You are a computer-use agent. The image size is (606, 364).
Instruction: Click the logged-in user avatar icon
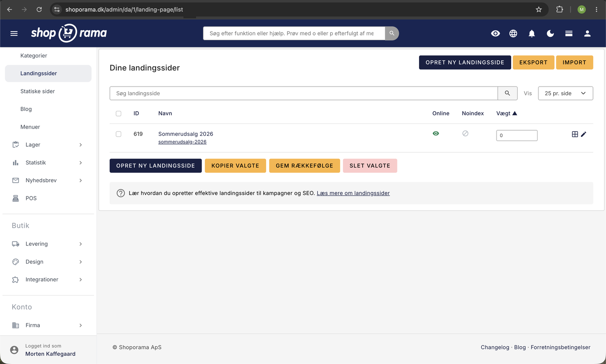[x=14, y=350]
